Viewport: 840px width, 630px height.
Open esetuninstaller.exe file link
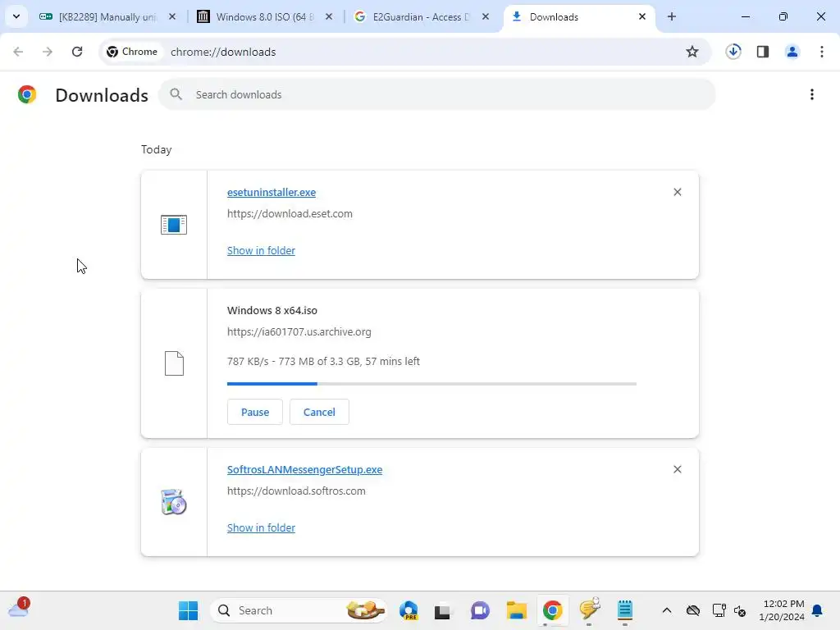click(271, 192)
